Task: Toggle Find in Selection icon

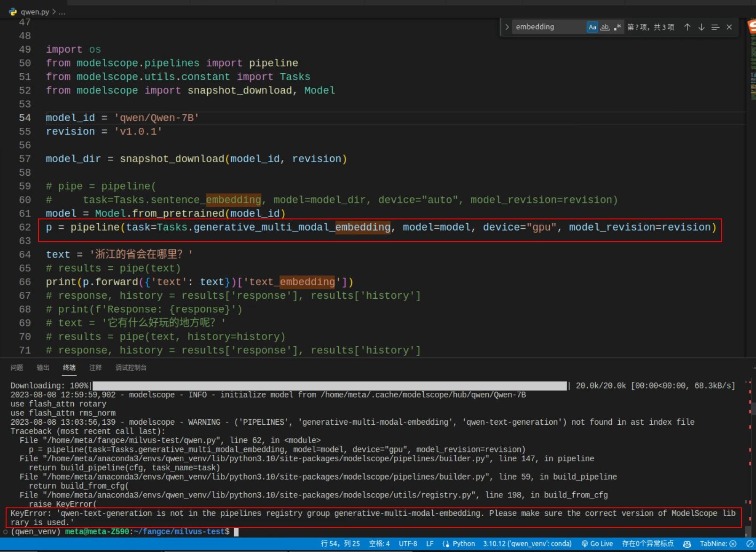Action: (715, 27)
